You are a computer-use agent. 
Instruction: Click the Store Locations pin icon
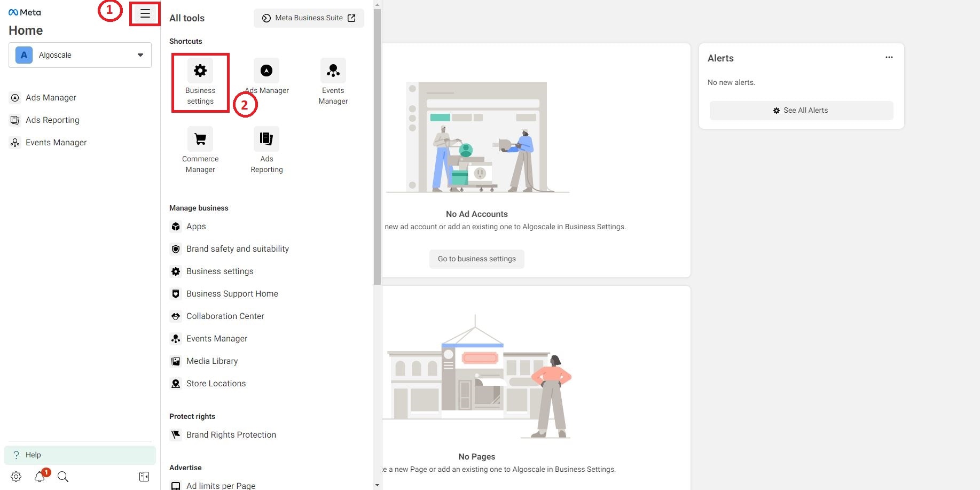click(x=176, y=384)
